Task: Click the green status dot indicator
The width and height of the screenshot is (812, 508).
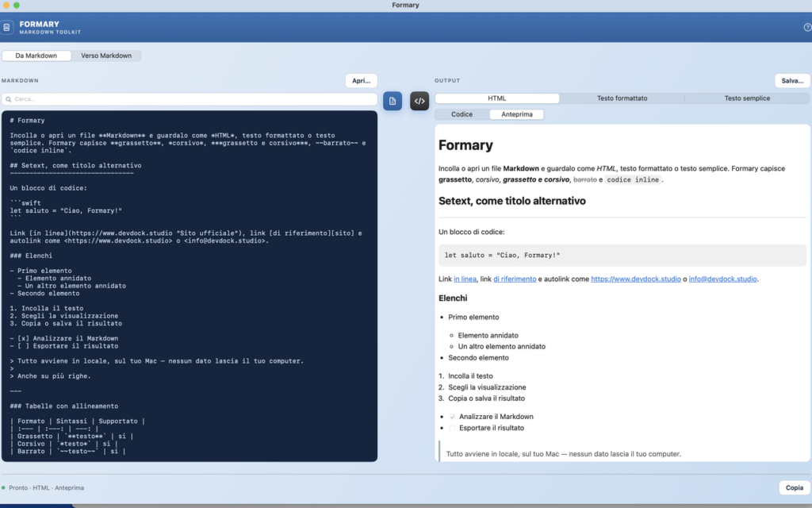Action: pos(3,488)
